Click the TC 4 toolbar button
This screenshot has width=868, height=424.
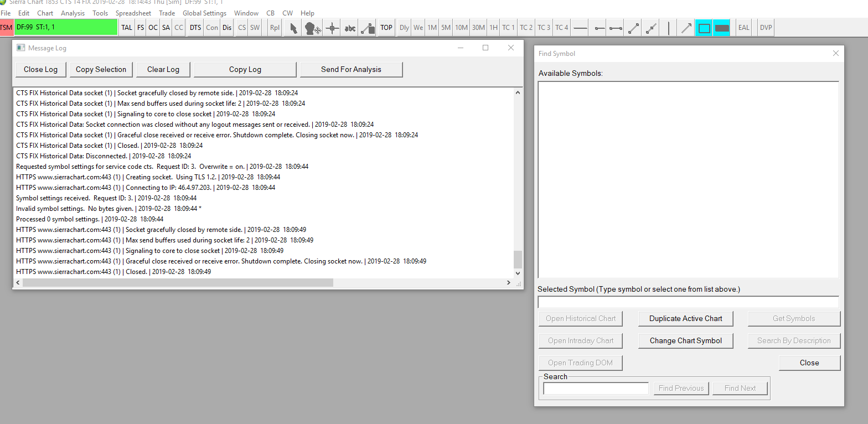(x=562, y=28)
